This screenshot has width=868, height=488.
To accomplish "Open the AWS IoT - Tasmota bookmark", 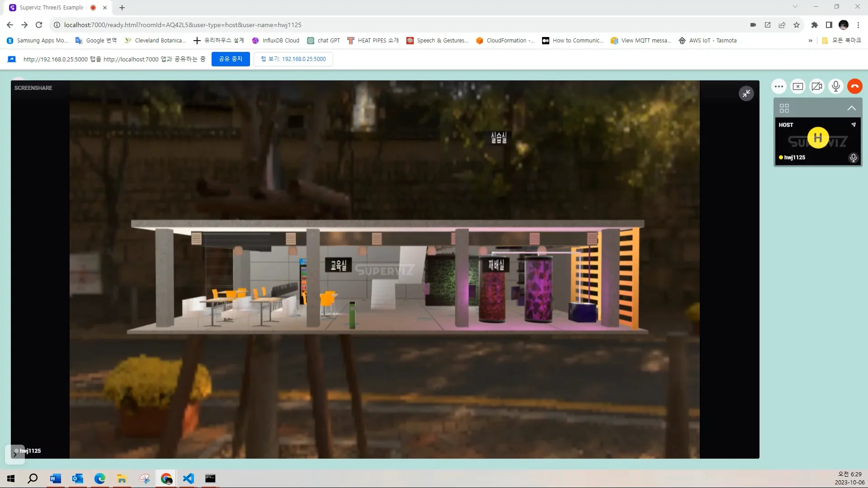I will [708, 41].
